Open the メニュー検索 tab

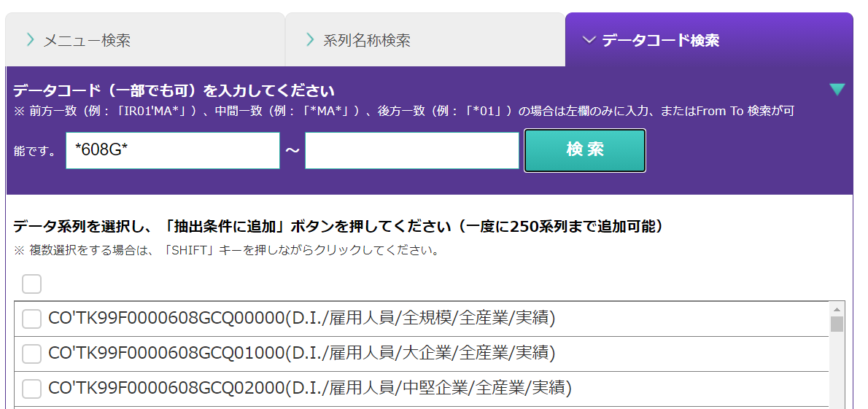[145, 40]
